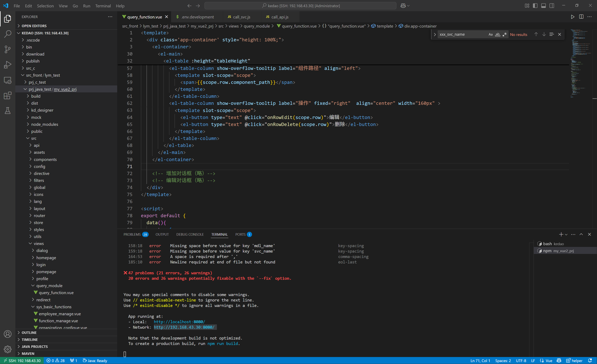Toggle Match Case in find widget

point(490,34)
